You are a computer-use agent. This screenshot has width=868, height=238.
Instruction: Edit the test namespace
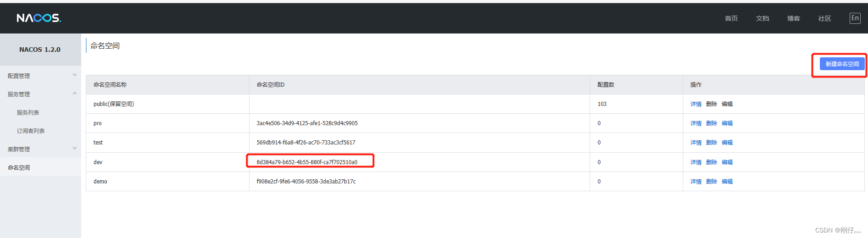coord(727,143)
